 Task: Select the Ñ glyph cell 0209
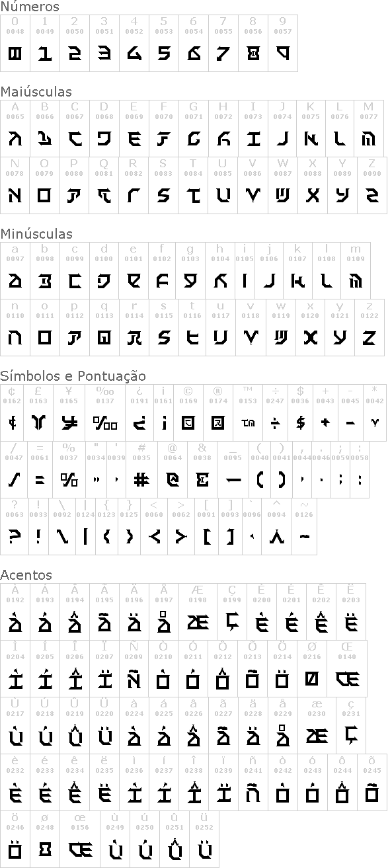(x=134, y=668)
